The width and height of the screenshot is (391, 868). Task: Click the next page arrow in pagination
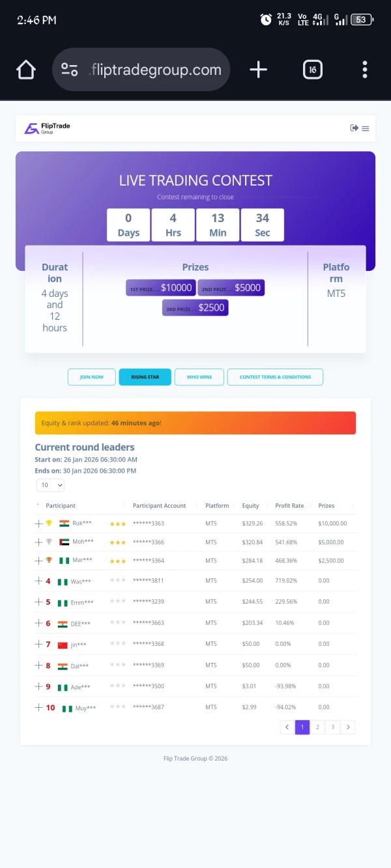pyautogui.click(x=348, y=727)
